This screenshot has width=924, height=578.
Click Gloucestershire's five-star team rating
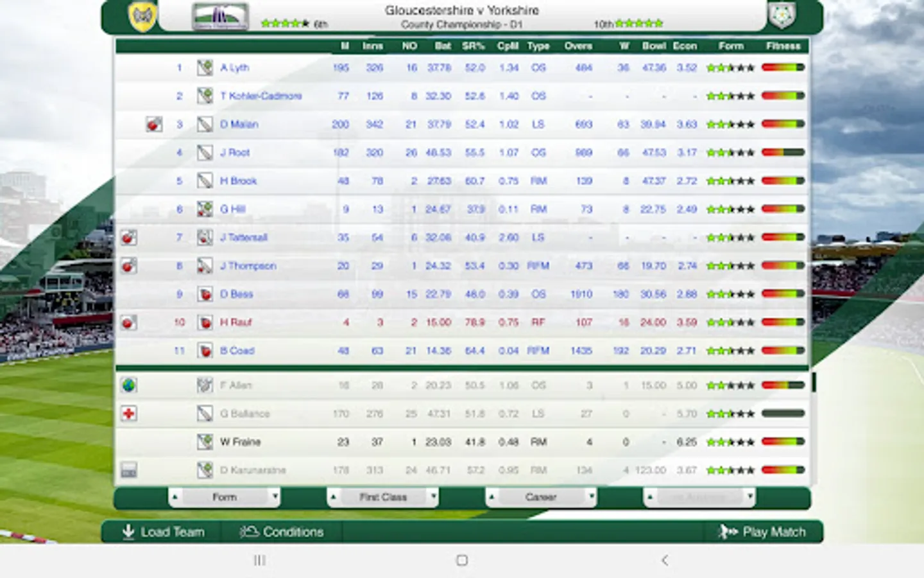286,24
